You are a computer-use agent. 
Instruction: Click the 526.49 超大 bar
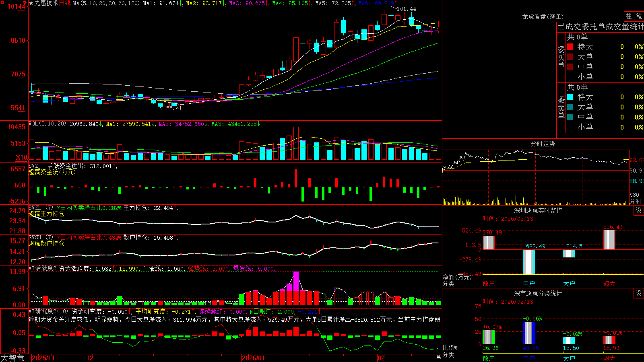[x=609, y=240]
